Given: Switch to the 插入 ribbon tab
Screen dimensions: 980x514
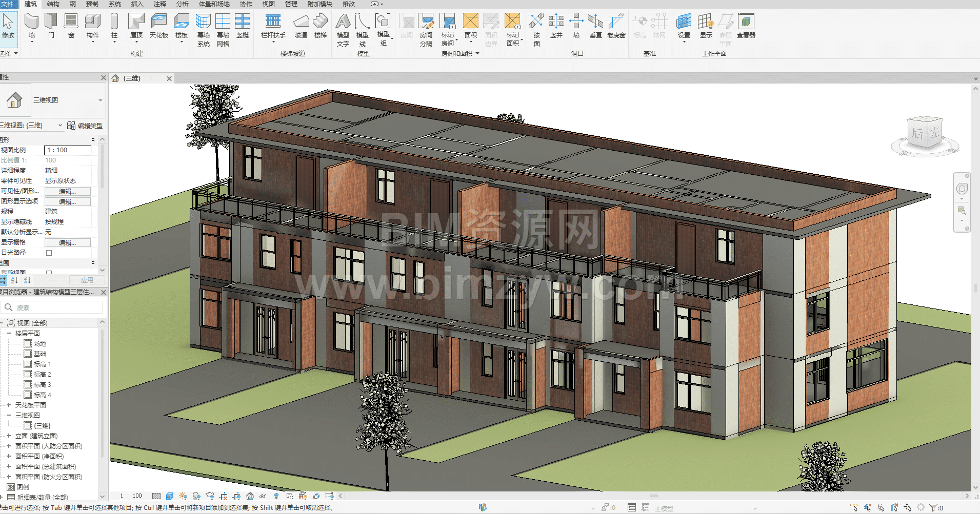Looking at the screenshot, I should (x=137, y=4).
